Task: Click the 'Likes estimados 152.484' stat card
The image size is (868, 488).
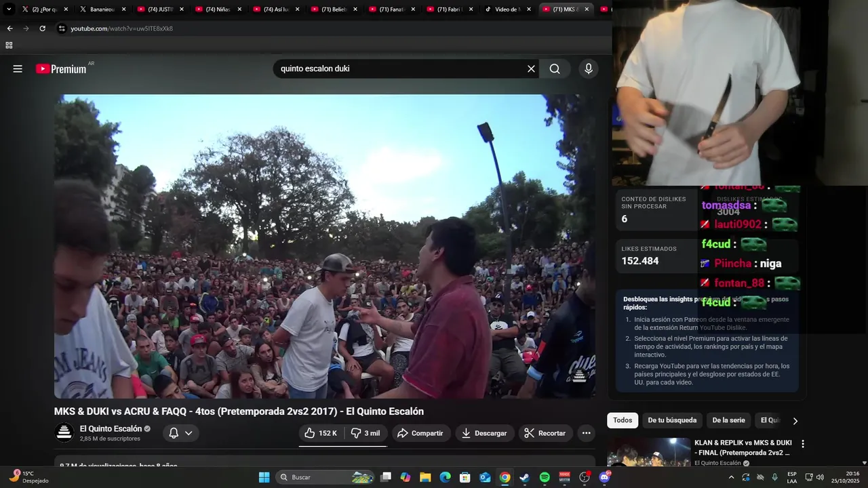Action: pyautogui.click(x=655, y=256)
